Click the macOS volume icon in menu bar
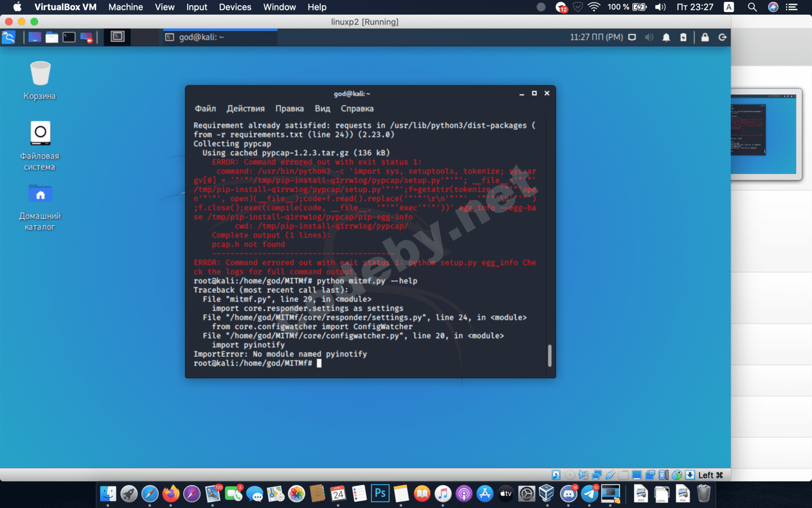 (x=660, y=7)
